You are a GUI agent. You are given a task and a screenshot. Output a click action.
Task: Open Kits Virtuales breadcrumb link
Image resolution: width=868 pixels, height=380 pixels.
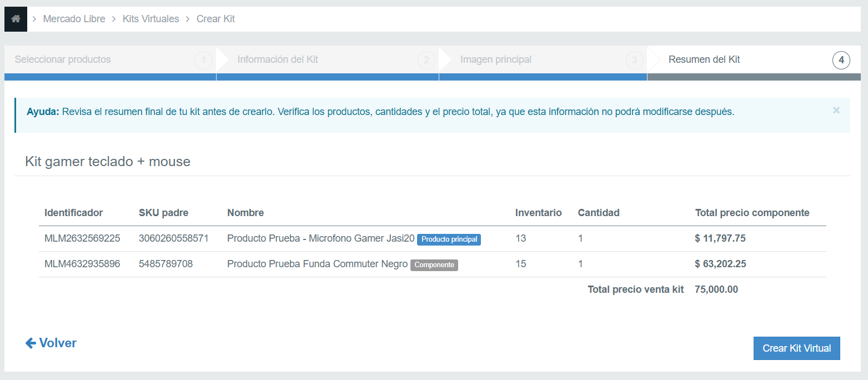click(150, 19)
